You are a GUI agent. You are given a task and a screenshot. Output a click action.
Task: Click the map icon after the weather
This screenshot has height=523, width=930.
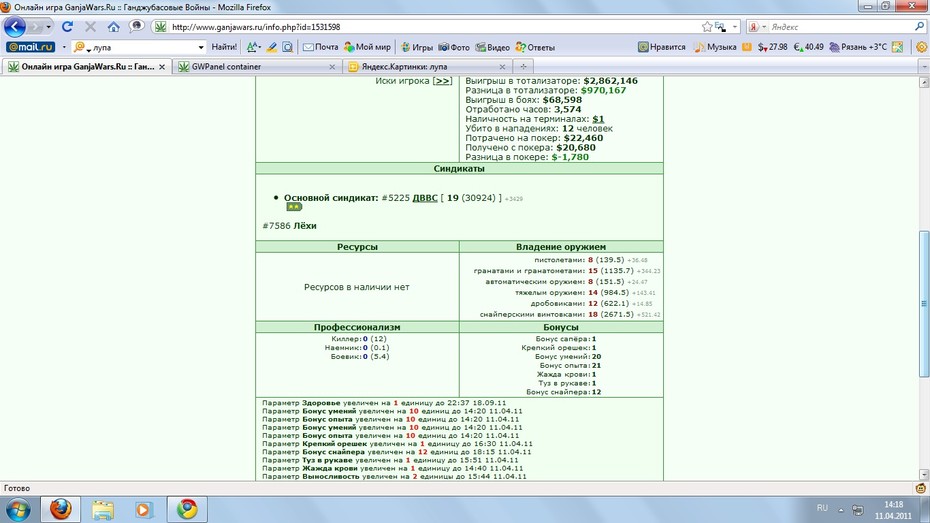coord(897,47)
